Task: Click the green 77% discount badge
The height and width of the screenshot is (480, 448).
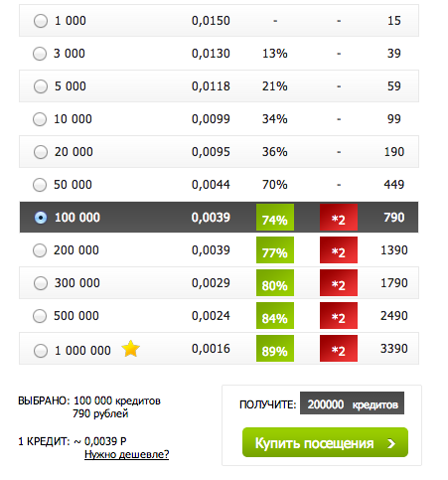Action: 275,250
